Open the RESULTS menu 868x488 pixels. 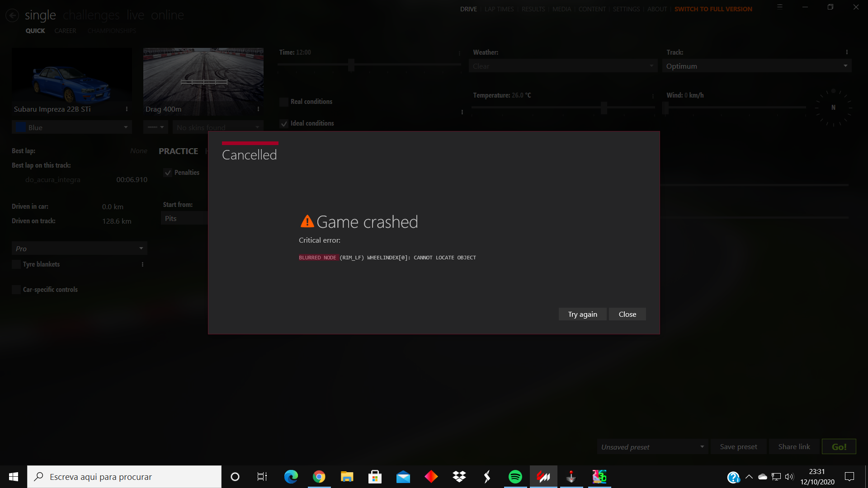[533, 9]
